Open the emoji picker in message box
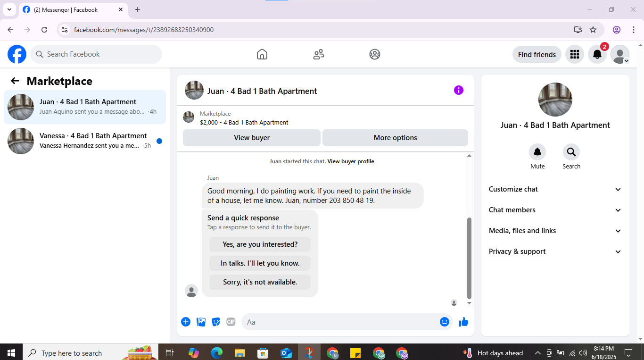This screenshot has height=360, width=644. [445, 322]
